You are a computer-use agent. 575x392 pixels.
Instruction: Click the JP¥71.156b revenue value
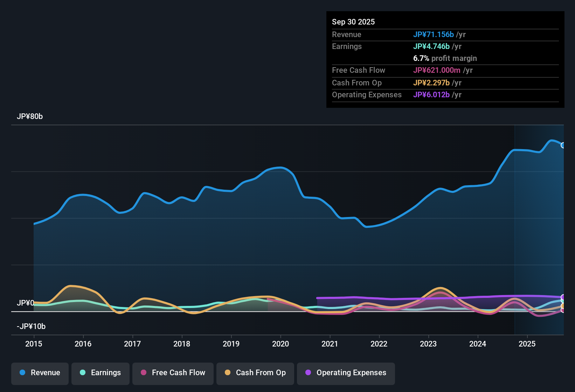click(x=434, y=34)
